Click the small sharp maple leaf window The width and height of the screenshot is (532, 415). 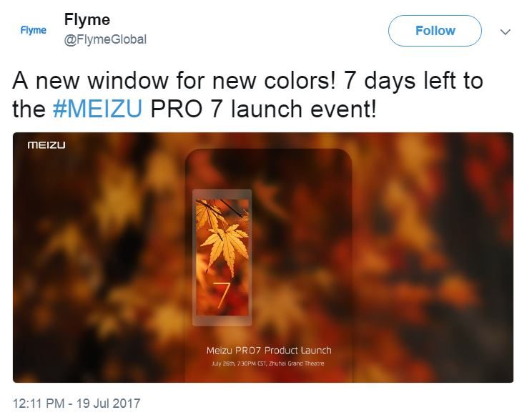pos(222,258)
